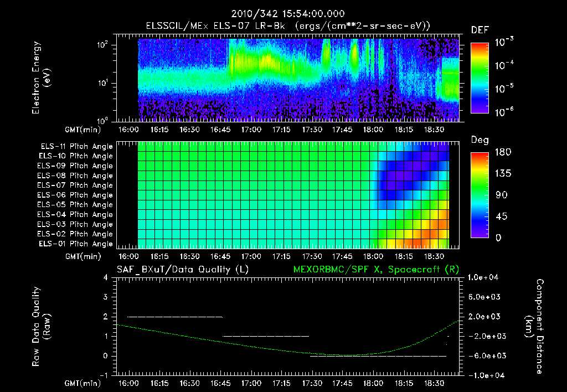The width and height of the screenshot is (567, 392).
Task: Click the Raw Data Quality (Raw) axis label
Action: [x=41, y=326]
